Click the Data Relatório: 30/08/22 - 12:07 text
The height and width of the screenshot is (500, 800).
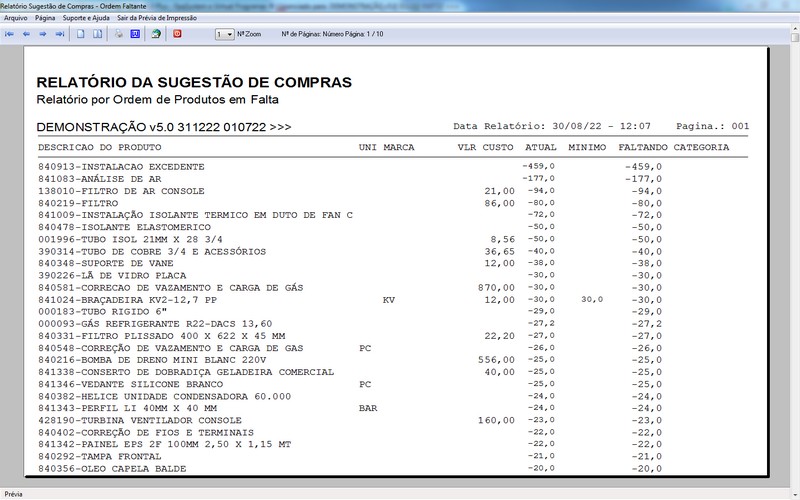tap(552, 126)
